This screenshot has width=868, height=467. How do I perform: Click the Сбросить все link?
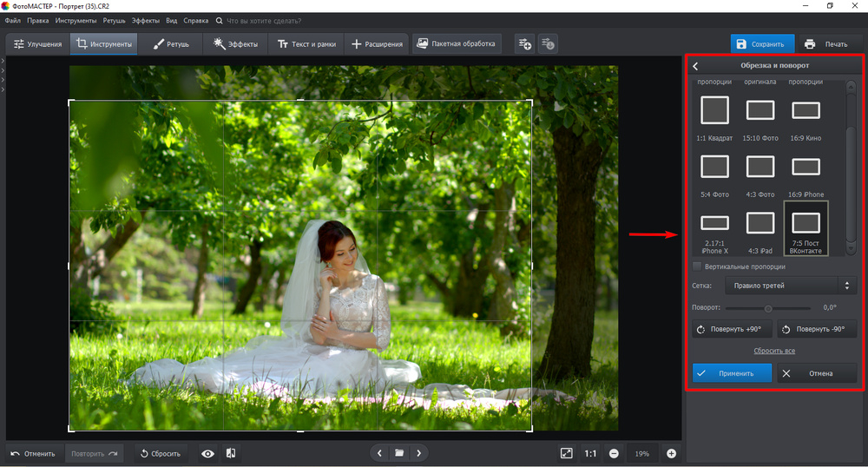click(x=774, y=351)
